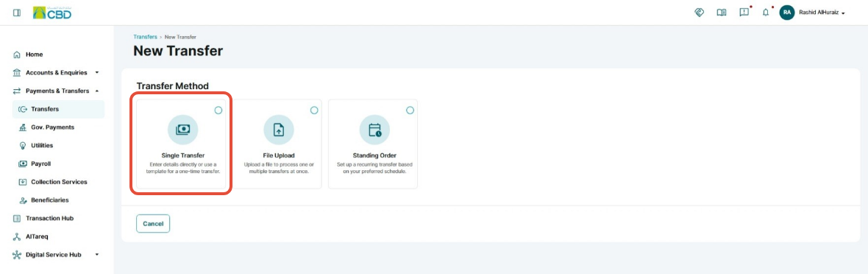Expand the Accounts & Enquiries menu arrow
Image resolution: width=868 pixels, height=274 pixels.
point(97,73)
